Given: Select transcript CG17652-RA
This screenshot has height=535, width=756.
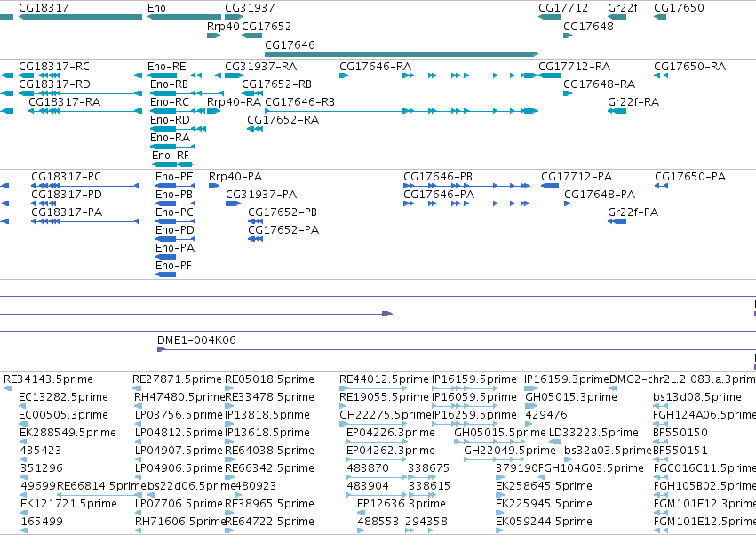Looking at the screenshot, I should (283, 120).
